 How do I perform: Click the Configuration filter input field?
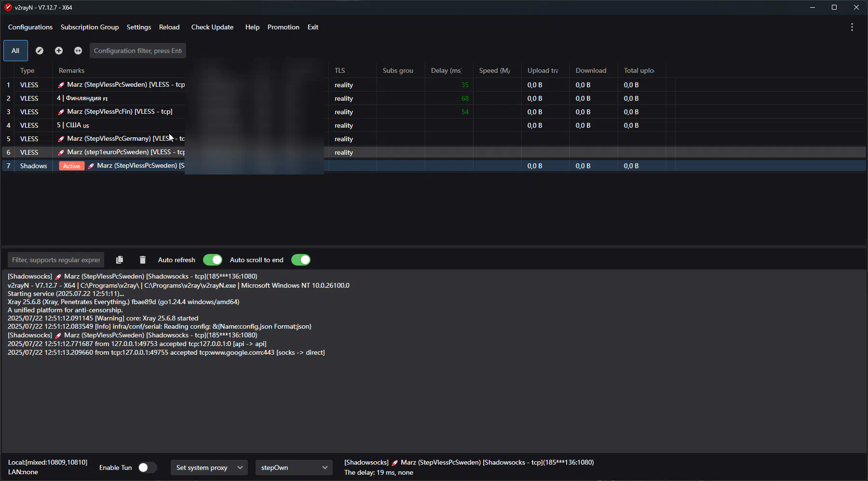pos(138,51)
